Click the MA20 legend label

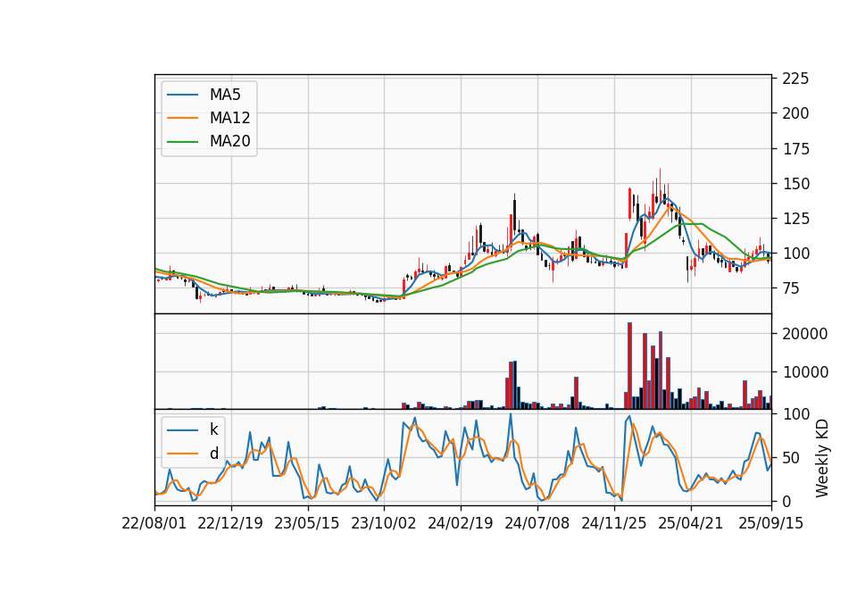229,141
